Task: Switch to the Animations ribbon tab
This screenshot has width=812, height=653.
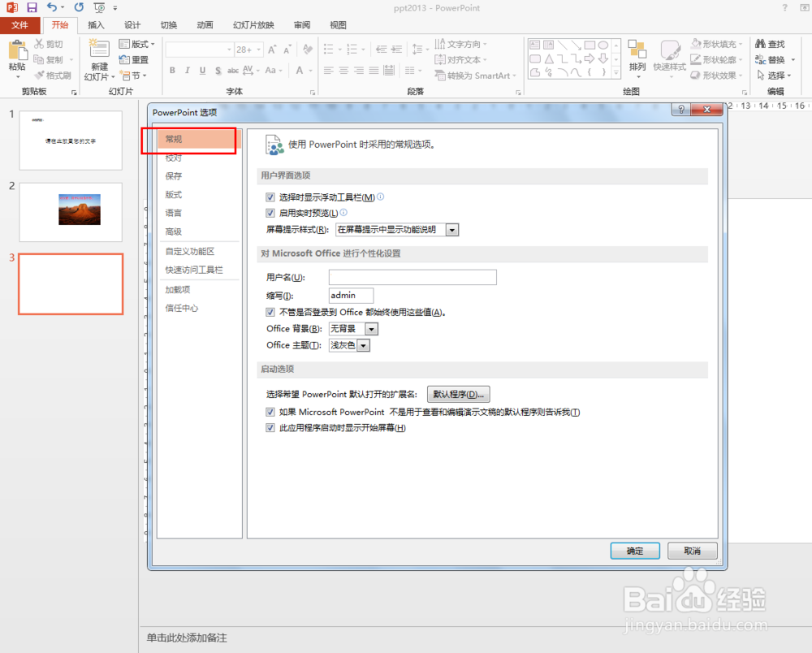Action: pos(205,25)
